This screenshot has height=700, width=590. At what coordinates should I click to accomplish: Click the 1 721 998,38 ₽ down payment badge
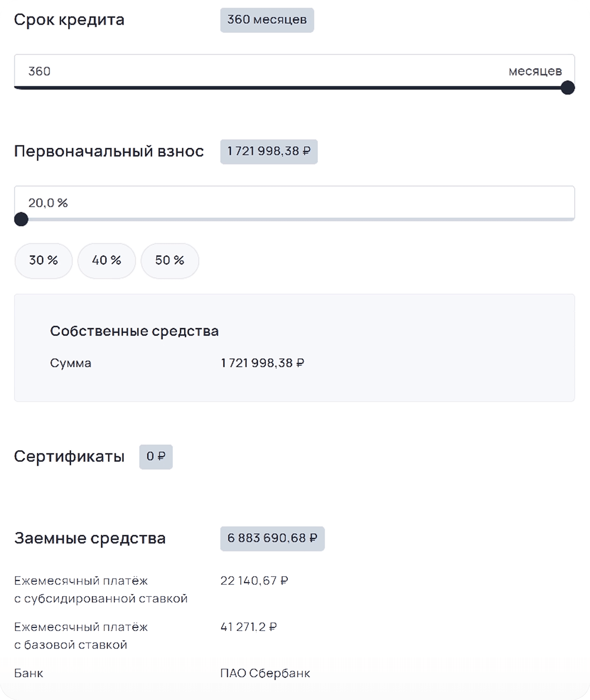[x=269, y=152]
